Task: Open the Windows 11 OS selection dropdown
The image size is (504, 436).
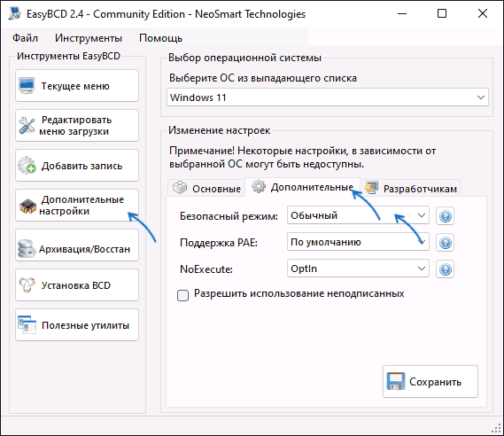Action: (x=328, y=97)
